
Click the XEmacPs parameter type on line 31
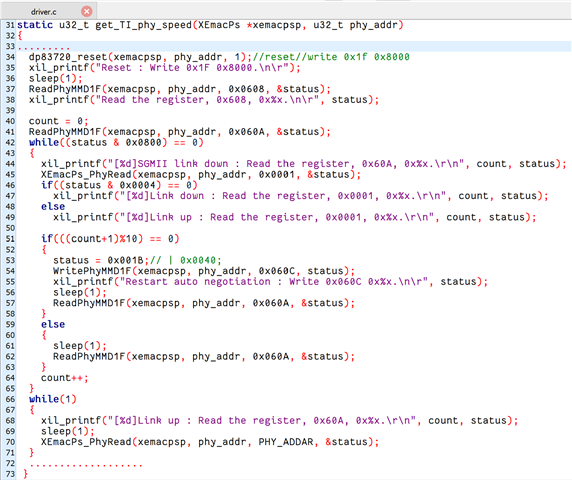tap(219, 25)
